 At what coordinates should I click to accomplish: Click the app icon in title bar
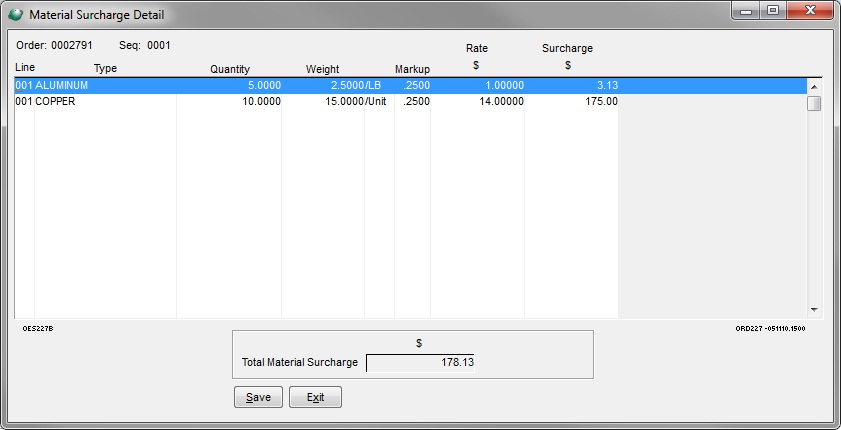coord(15,14)
